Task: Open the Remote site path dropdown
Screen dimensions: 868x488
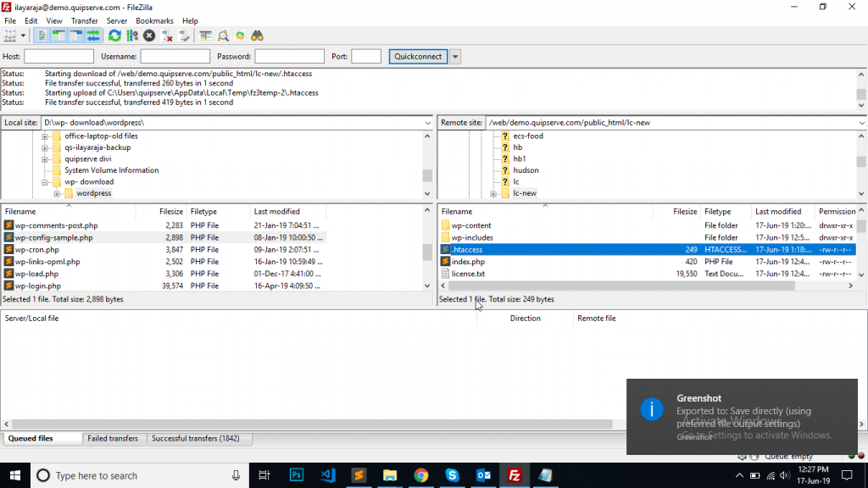Action: pyautogui.click(x=862, y=123)
